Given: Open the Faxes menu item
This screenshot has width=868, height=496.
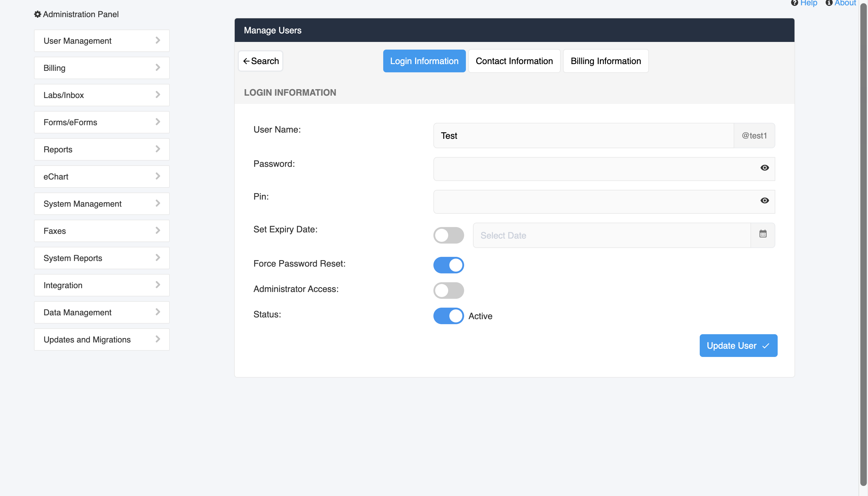Looking at the screenshot, I should pos(102,231).
